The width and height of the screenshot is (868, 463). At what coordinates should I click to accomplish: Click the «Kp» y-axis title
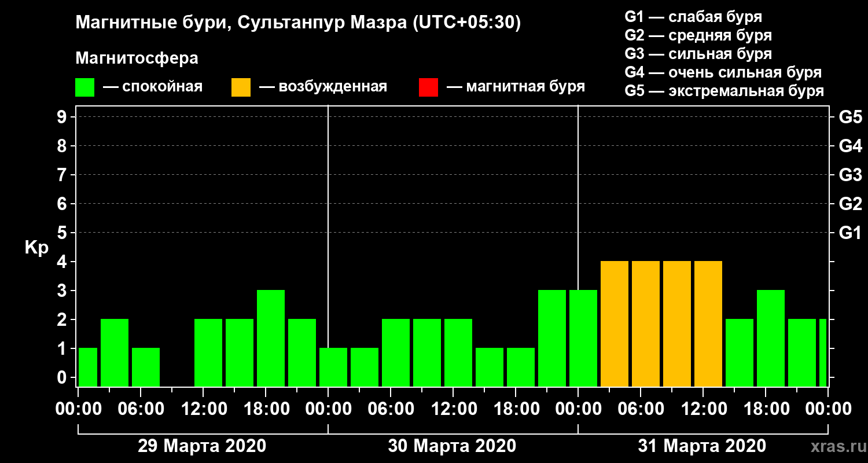36,248
